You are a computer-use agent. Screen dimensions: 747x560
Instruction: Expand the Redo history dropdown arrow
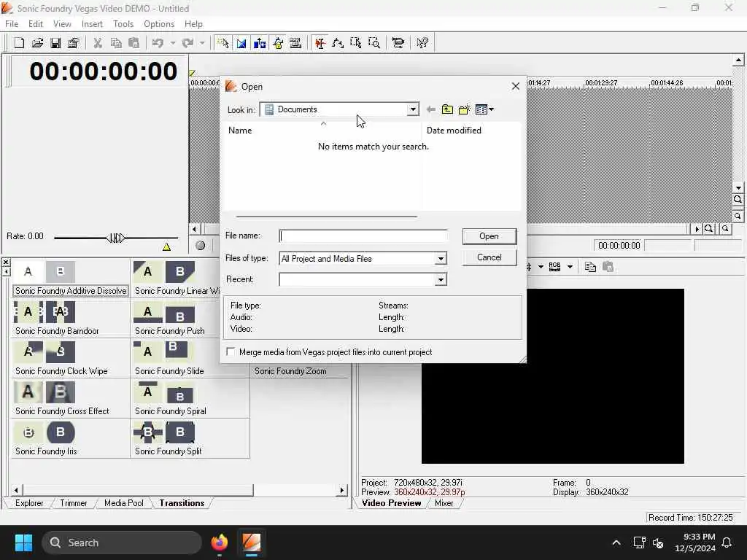202,43
